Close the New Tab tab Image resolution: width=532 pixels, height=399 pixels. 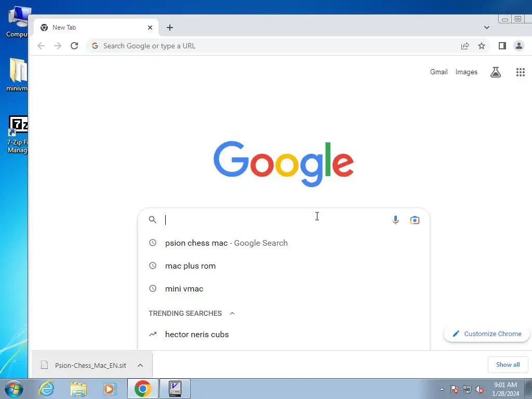click(150, 28)
